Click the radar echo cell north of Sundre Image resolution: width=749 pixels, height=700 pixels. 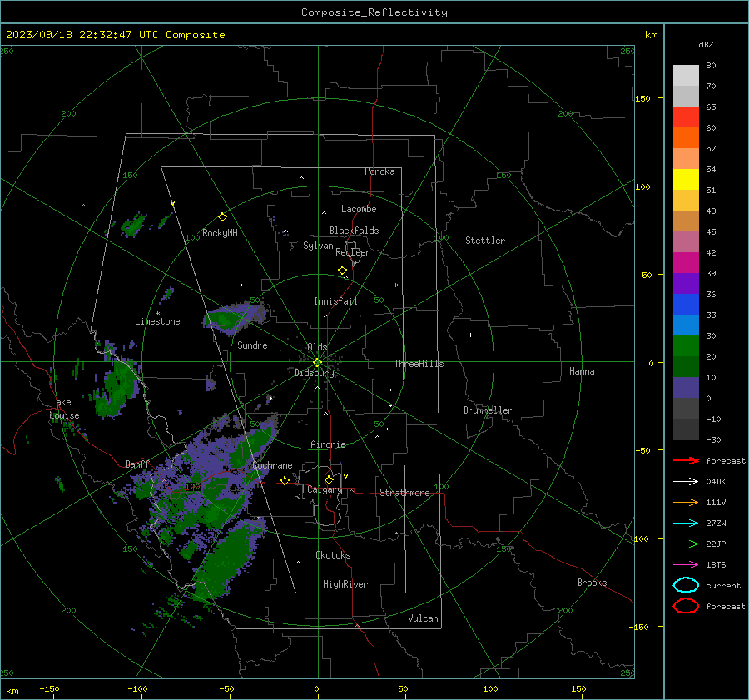(x=234, y=317)
